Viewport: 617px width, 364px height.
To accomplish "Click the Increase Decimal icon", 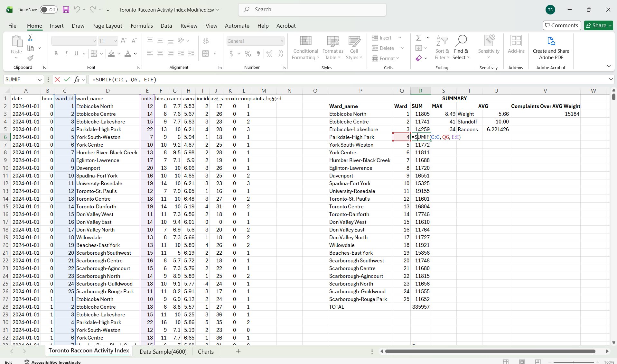I will [269, 54].
